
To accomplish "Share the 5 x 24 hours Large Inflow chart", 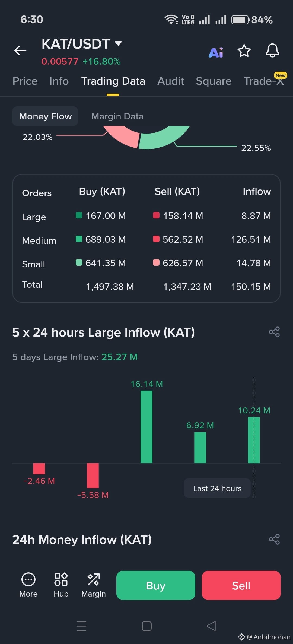I will (x=274, y=332).
